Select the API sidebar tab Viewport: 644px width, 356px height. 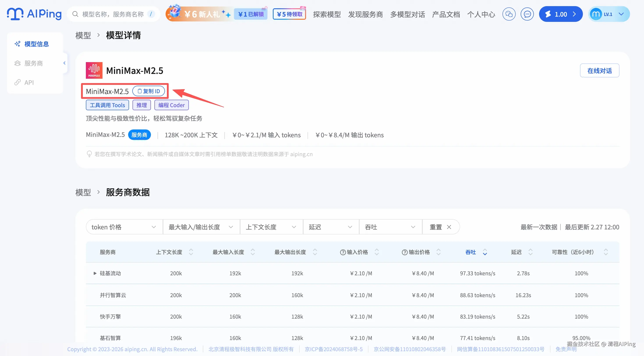(29, 82)
